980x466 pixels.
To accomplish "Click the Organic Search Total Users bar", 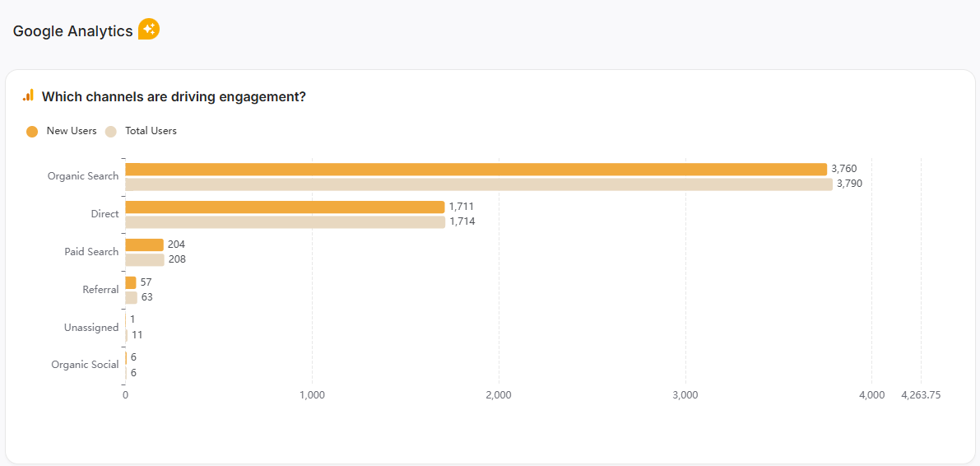I will click(479, 184).
